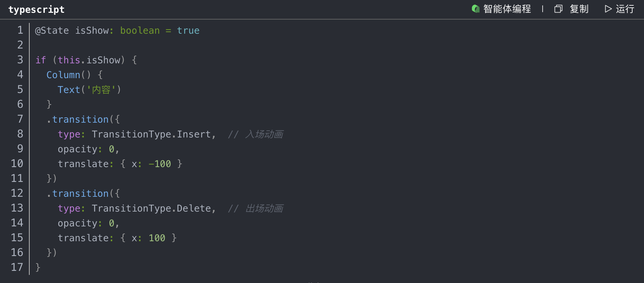
Task: Open 智能体编程 text button
Action: point(507,9)
